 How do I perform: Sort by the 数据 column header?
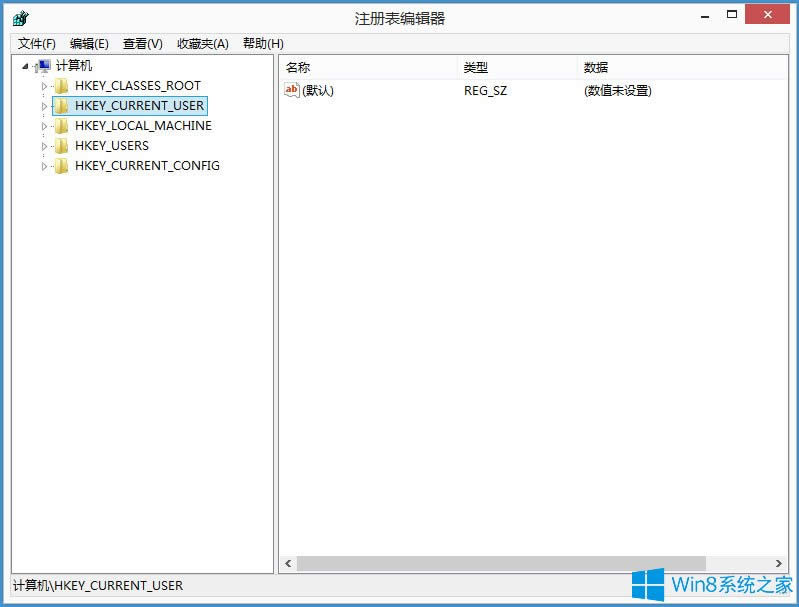pyautogui.click(x=683, y=67)
